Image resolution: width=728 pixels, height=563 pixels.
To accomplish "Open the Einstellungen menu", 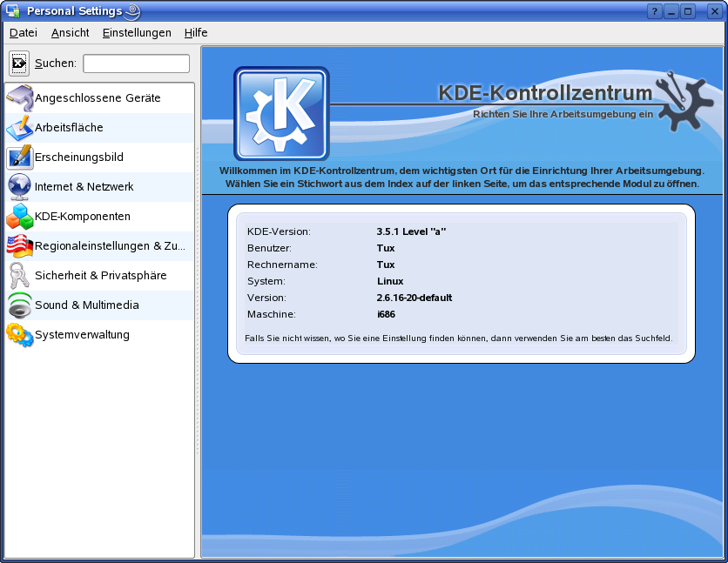I will click(137, 33).
